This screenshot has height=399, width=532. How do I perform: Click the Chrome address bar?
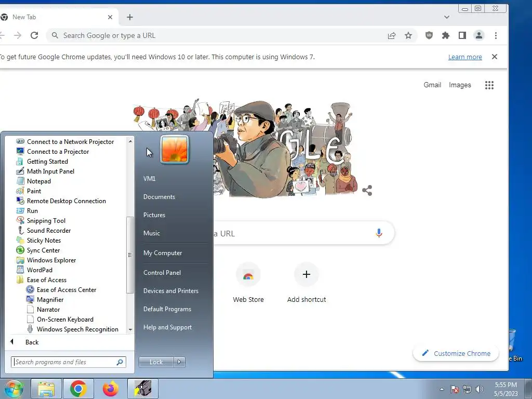point(217,35)
